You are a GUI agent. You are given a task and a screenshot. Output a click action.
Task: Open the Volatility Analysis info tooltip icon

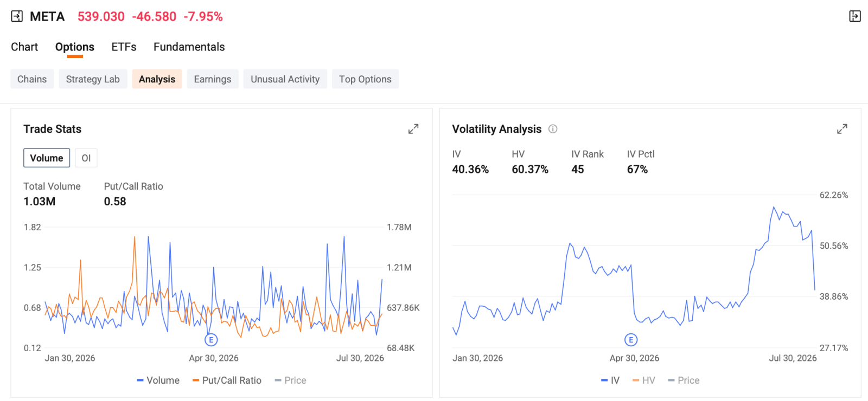point(553,129)
